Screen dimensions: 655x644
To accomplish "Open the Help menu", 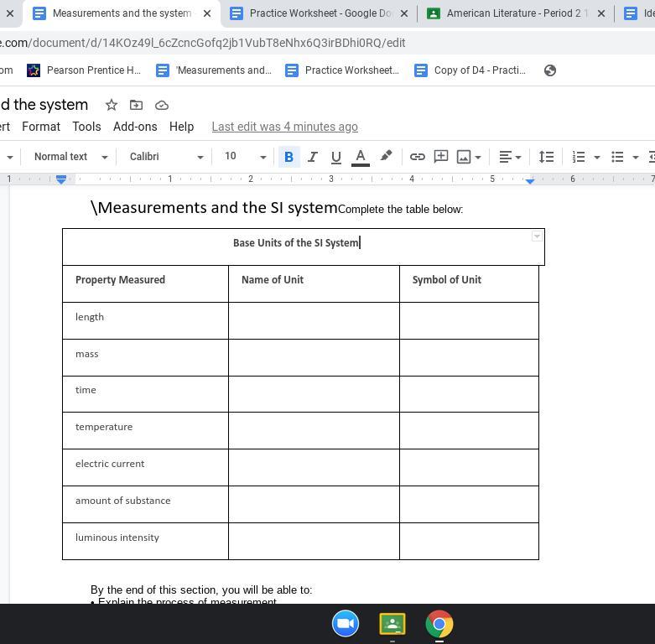I will pyautogui.click(x=181, y=127).
